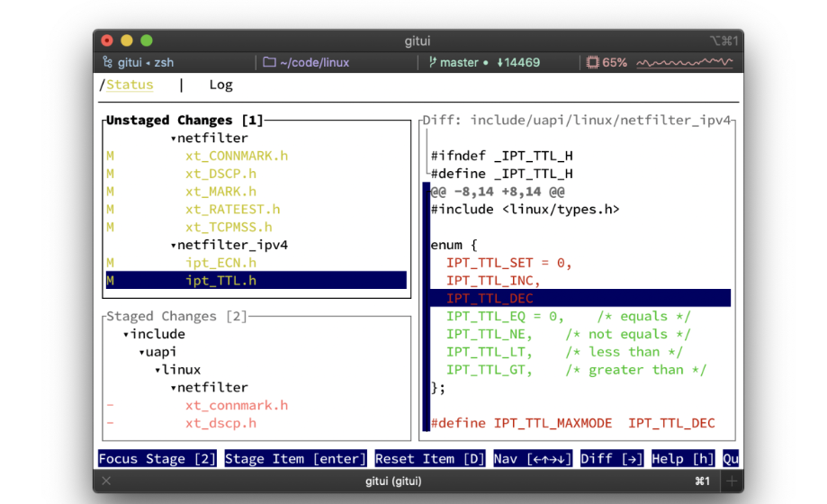Screen dimensions: 827x504
Task: Collapse the linux folder in Staged Changes
Action: click(157, 371)
